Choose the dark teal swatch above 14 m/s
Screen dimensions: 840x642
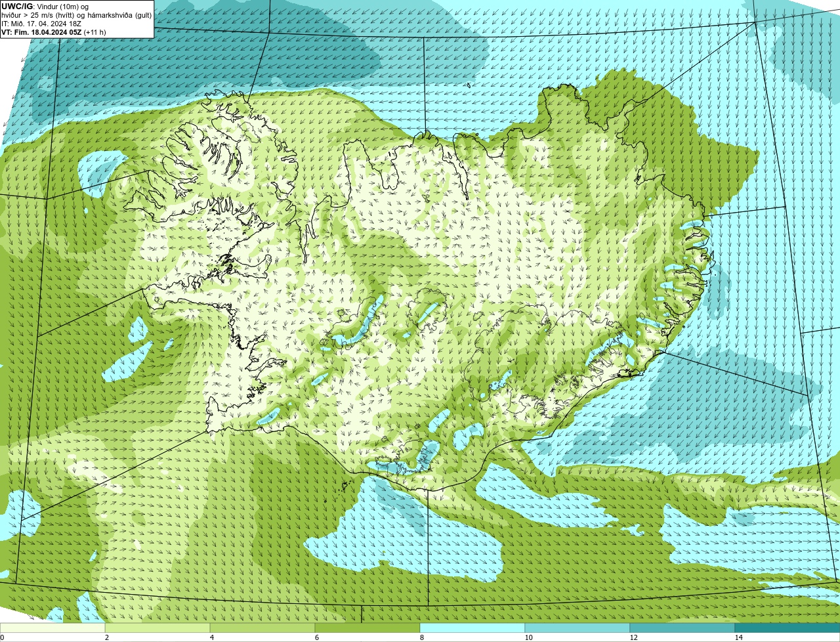787,628
